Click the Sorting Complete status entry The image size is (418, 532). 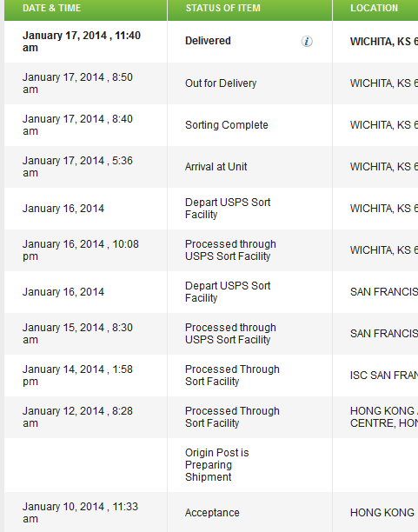click(227, 125)
